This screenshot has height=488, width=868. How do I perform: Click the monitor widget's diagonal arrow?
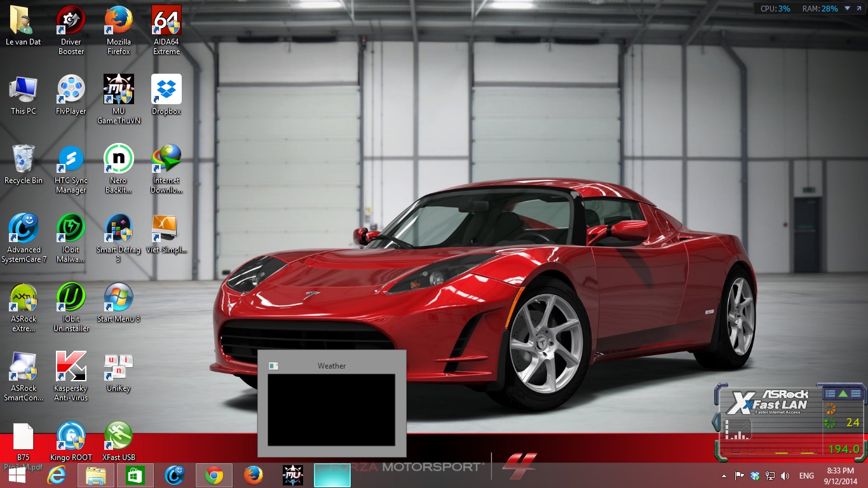[x=858, y=9]
